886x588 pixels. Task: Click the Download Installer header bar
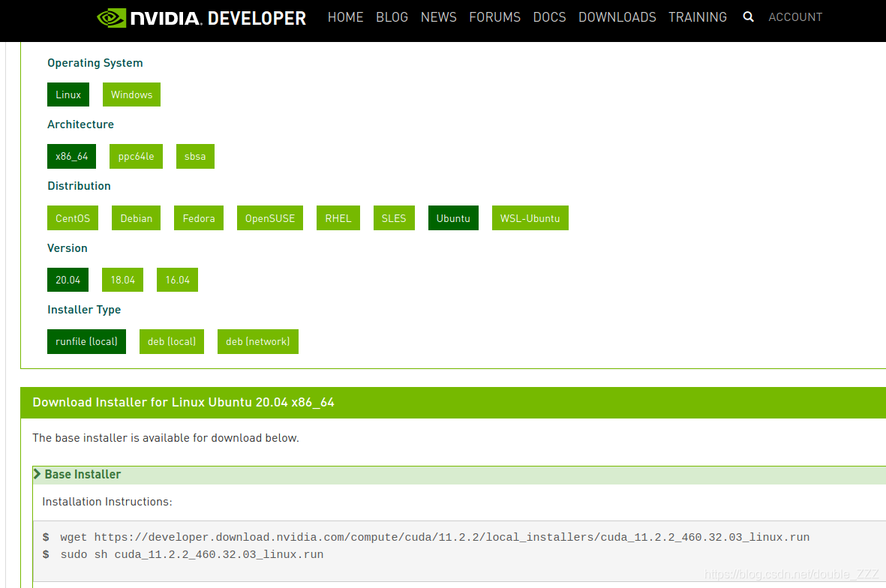pos(453,403)
